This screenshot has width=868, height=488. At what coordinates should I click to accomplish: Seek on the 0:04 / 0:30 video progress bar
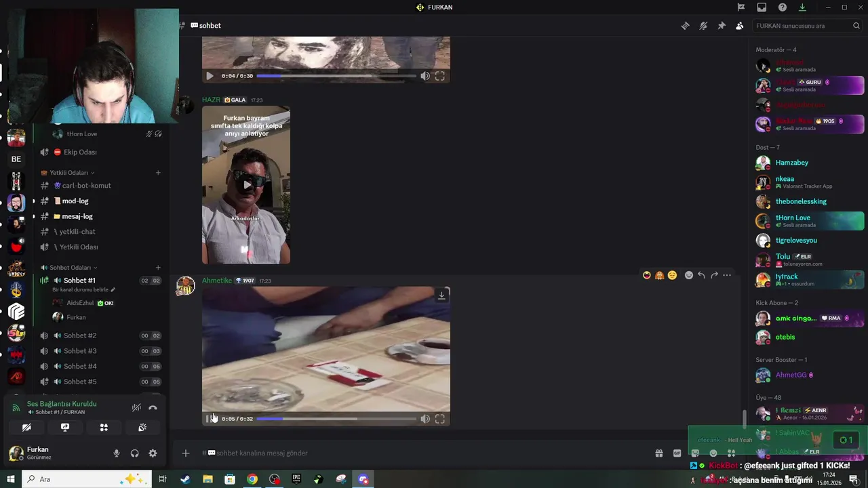[x=336, y=76]
